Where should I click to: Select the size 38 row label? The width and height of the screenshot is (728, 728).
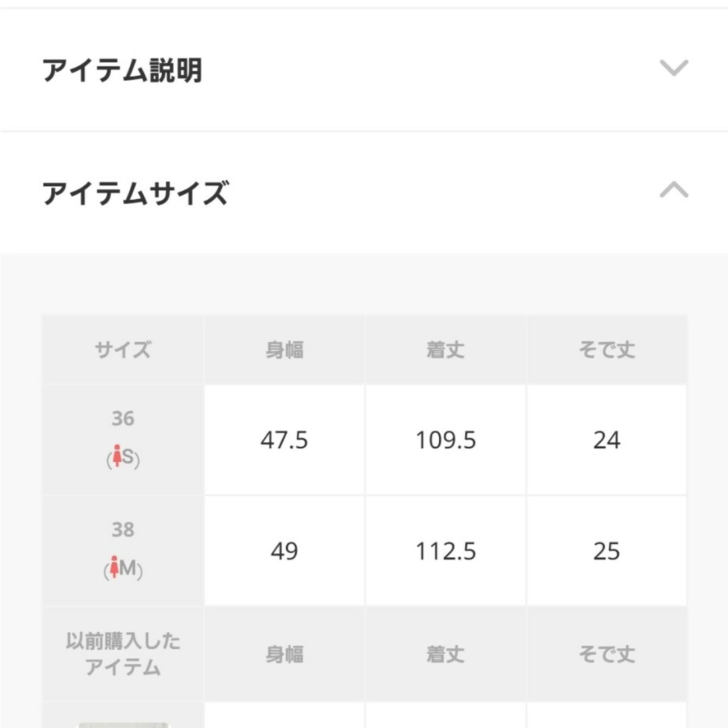click(123, 529)
